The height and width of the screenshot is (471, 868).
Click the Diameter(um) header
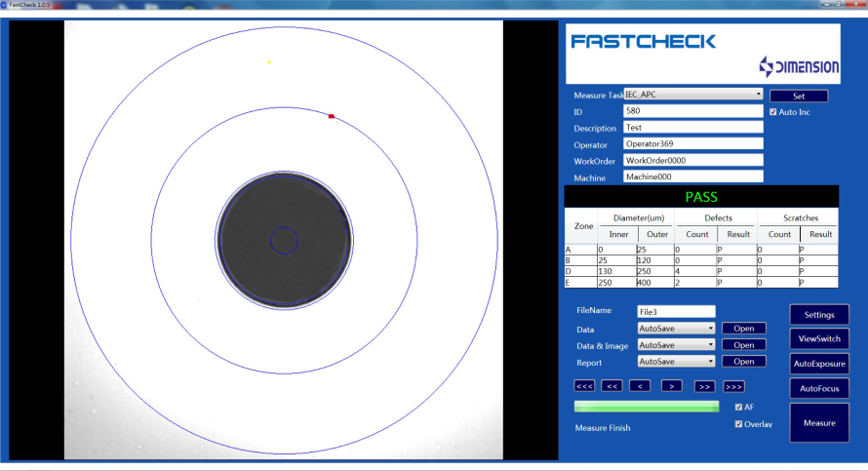(639, 217)
